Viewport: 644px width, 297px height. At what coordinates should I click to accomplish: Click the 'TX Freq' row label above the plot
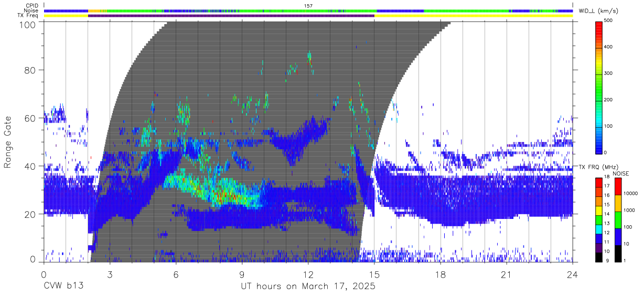tap(28, 16)
